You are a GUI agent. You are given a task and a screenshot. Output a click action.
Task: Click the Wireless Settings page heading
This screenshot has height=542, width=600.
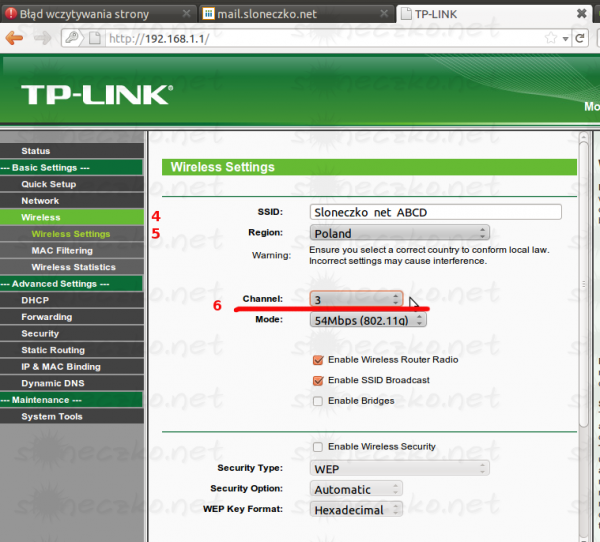click(x=223, y=167)
